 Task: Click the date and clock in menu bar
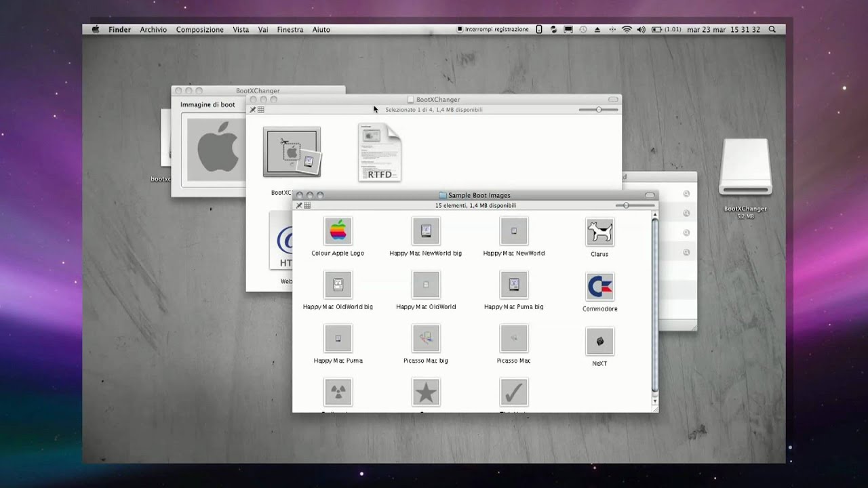723,30
